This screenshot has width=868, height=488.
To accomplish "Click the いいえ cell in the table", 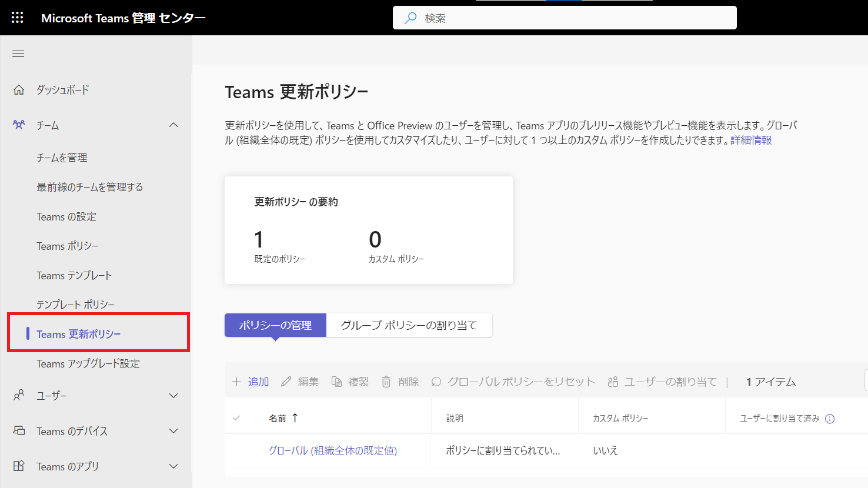I will [606, 451].
